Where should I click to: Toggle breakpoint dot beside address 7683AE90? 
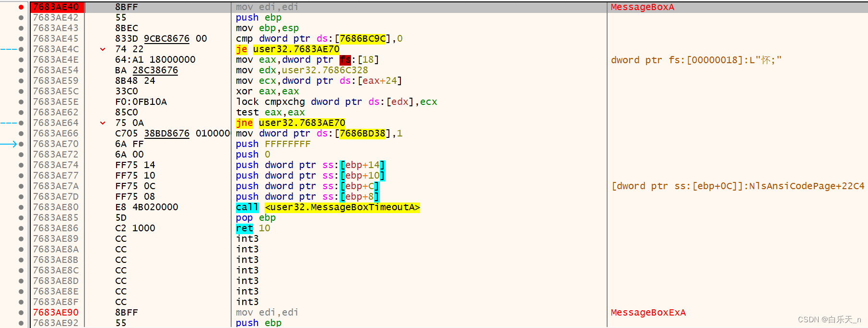21,313
